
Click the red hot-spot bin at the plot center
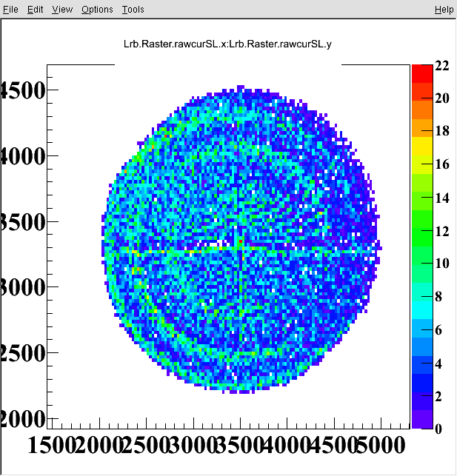(241, 241)
